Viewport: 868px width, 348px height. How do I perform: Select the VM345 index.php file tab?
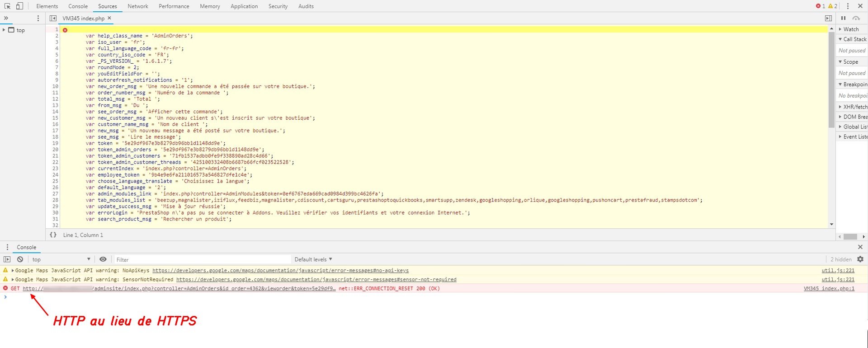(84, 19)
